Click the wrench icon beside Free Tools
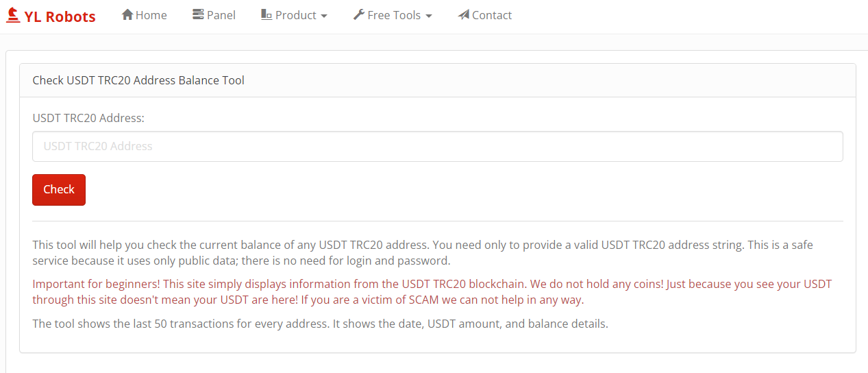The height and width of the screenshot is (373, 868). [359, 14]
